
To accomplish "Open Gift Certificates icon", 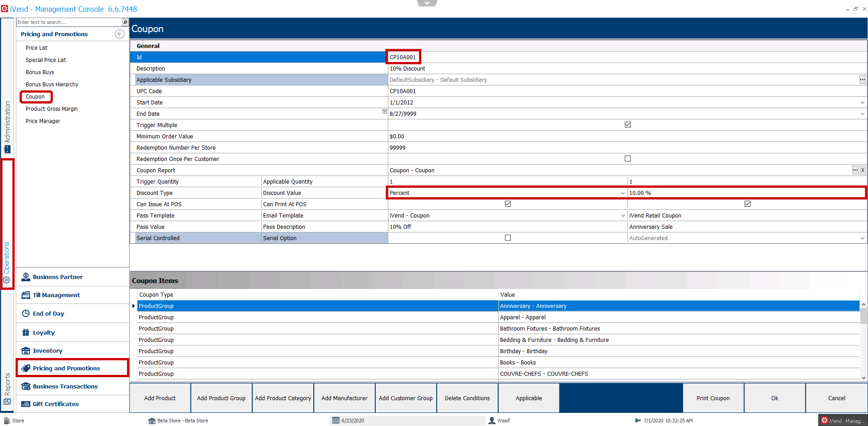I will tap(26, 404).
